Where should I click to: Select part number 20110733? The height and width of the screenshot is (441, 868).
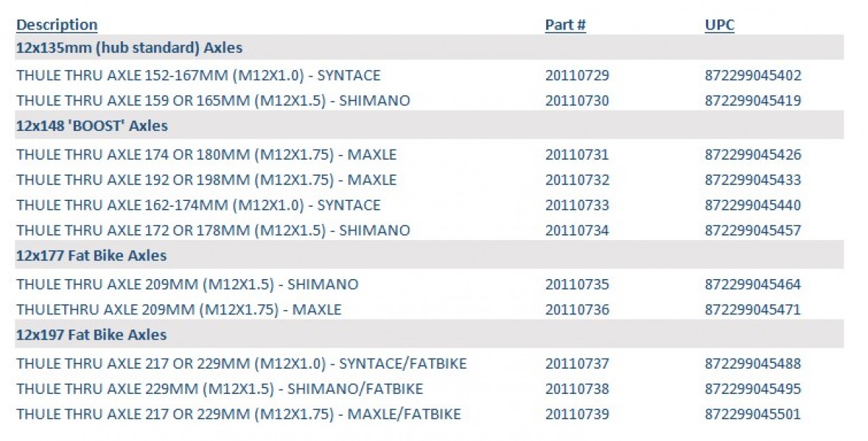577,205
